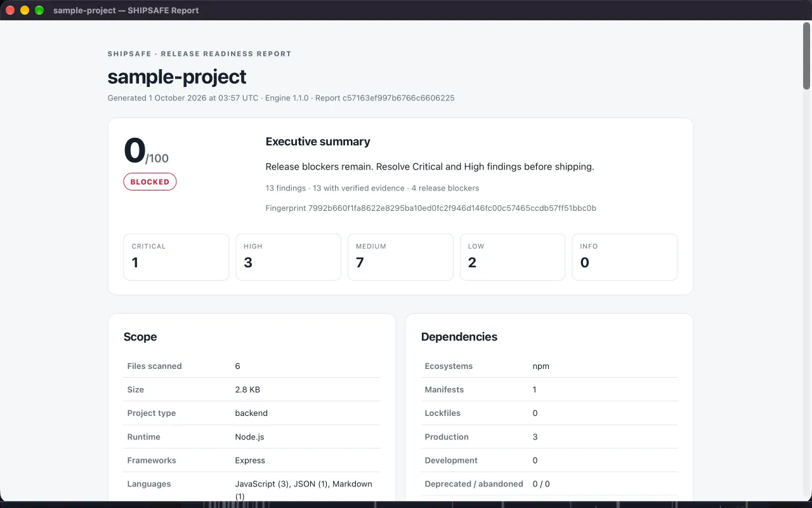Click the Low severity findings card
This screenshot has width=812, height=508.
[513, 257]
